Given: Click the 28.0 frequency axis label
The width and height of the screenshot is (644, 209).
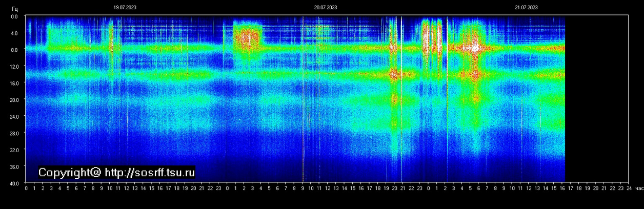Looking at the screenshot, I should click(14, 133).
